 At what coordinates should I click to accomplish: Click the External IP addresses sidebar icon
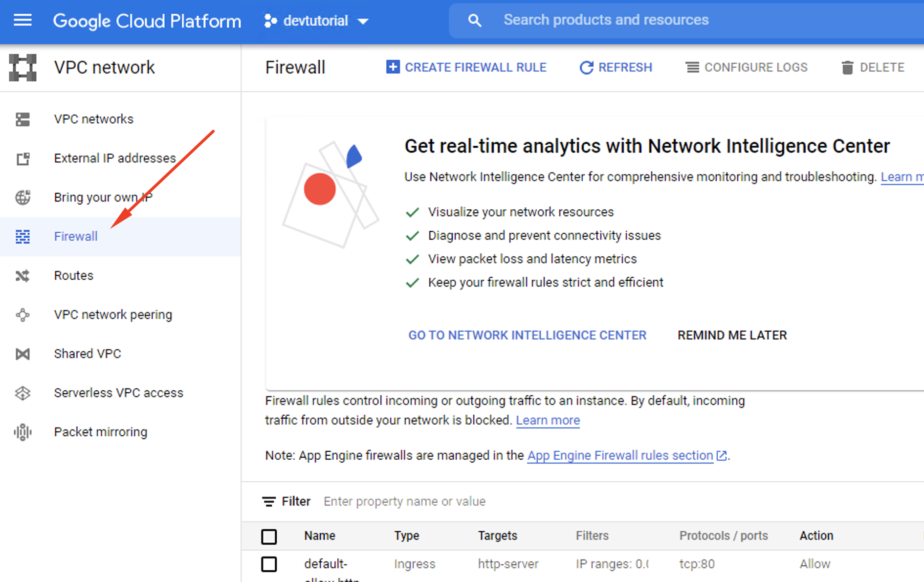pyautogui.click(x=22, y=158)
